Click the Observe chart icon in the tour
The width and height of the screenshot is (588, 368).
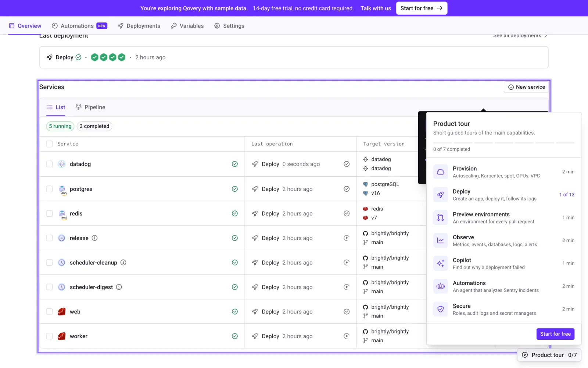point(440,241)
